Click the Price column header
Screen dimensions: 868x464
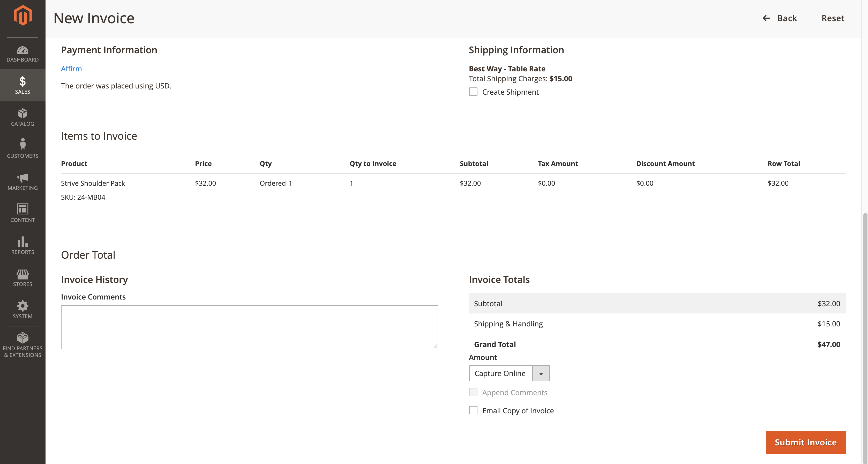click(x=203, y=164)
